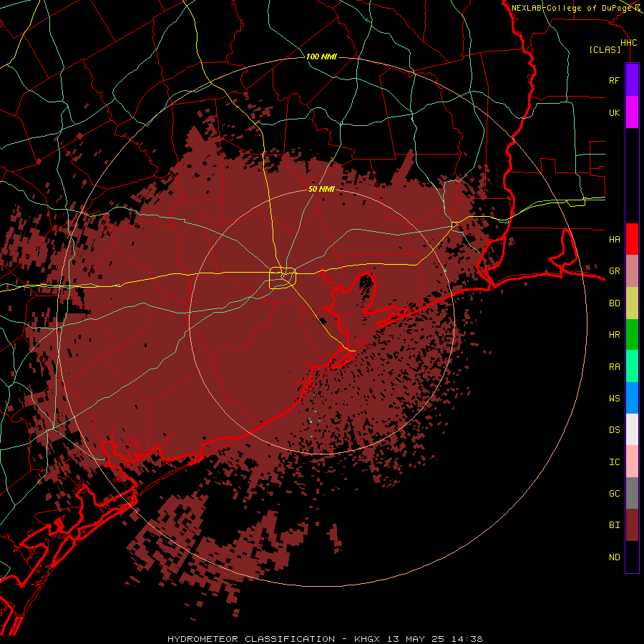Click the BI brown legend swatch
Image resolution: width=644 pixels, height=644 pixels.
pyautogui.click(x=632, y=525)
